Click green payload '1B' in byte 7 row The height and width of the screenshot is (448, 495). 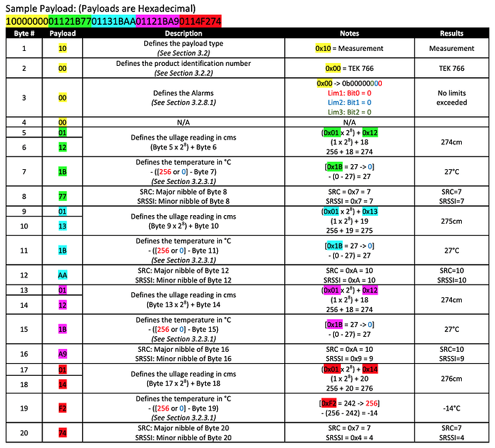click(x=62, y=171)
